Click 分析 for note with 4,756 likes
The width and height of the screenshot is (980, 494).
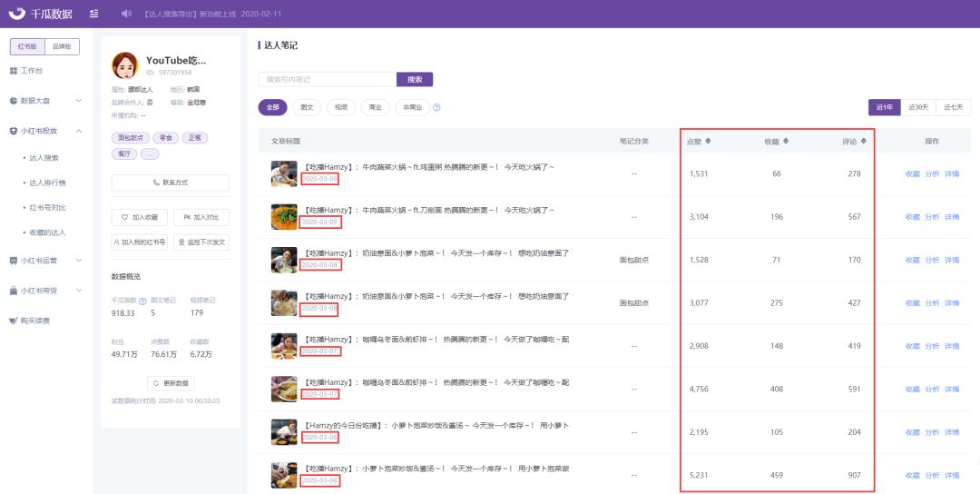pyautogui.click(x=932, y=389)
